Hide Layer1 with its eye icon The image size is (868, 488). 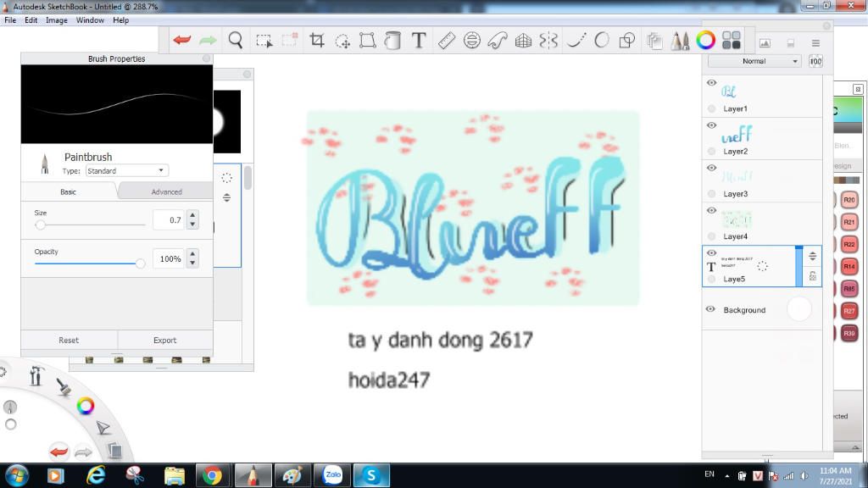pyautogui.click(x=711, y=83)
